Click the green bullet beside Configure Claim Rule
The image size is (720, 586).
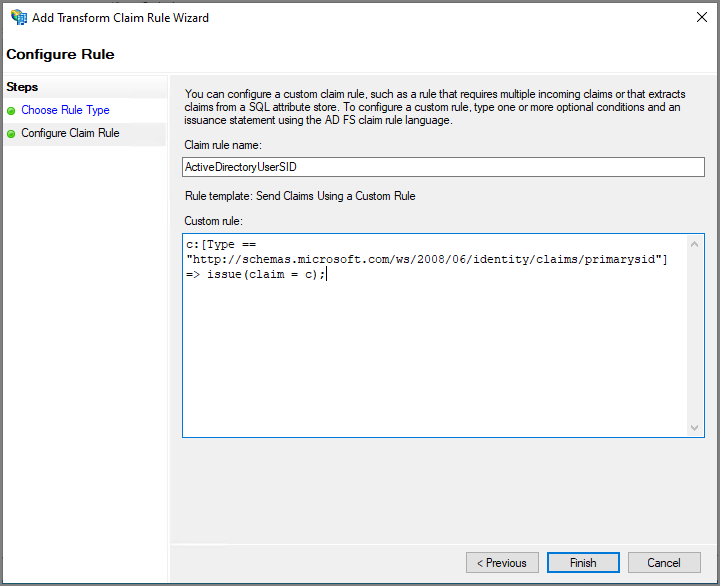(11, 134)
